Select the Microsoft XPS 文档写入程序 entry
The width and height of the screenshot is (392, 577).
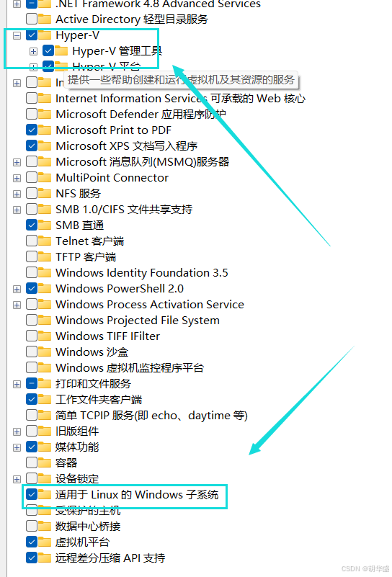tap(126, 146)
